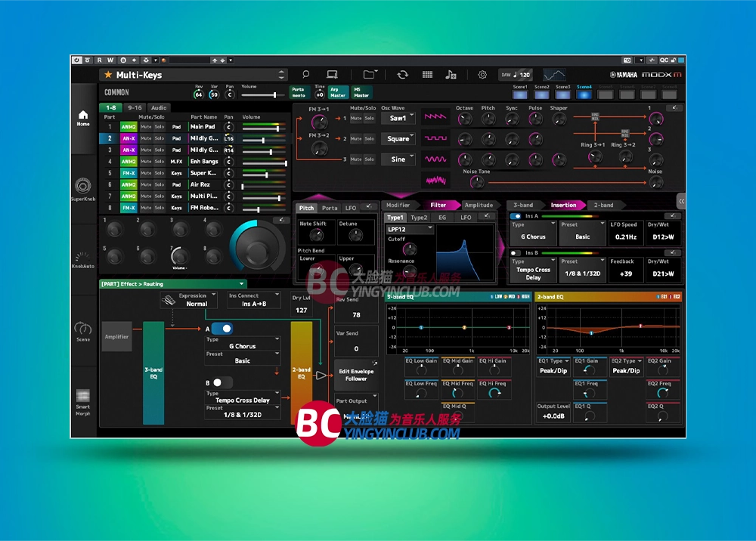Open the SuperKnob sidebar panel
756x541 pixels.
click(83, 187)
